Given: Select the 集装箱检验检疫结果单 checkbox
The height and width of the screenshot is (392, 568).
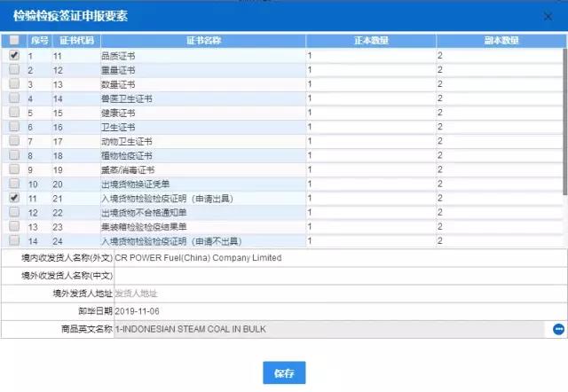Looking at the screenshot, I should tap(14, 226).
